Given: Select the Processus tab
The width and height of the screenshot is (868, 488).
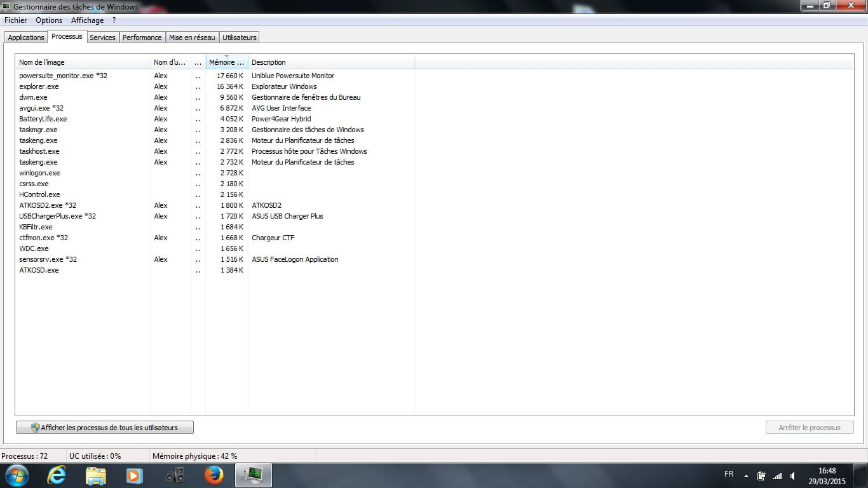Looking at the screenshot, I should pos(67,36).
